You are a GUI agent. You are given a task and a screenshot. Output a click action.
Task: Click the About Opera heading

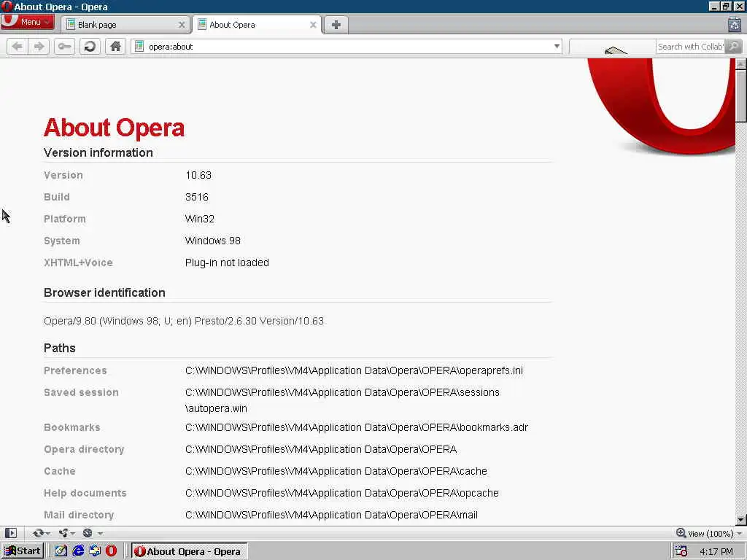114,128
